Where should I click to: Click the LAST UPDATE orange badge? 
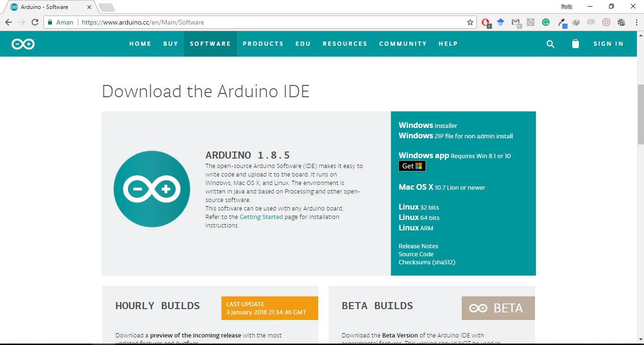[x=270, y=308]
